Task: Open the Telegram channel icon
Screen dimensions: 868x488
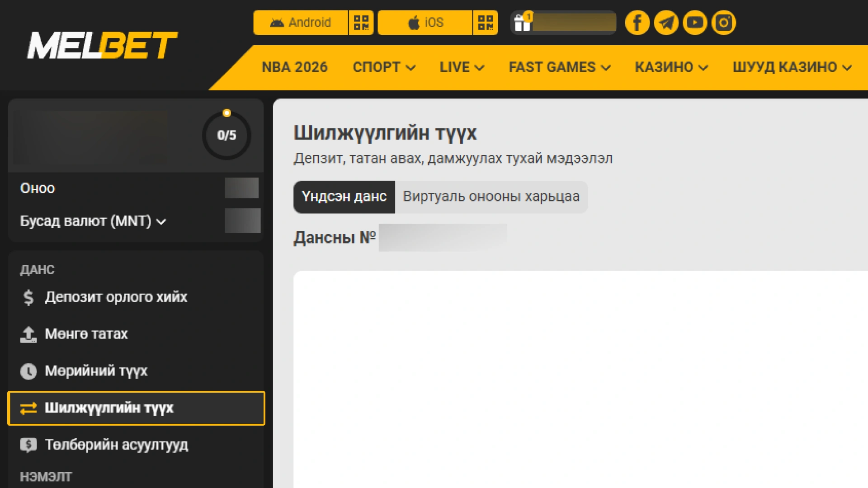Action: (666, 23)
